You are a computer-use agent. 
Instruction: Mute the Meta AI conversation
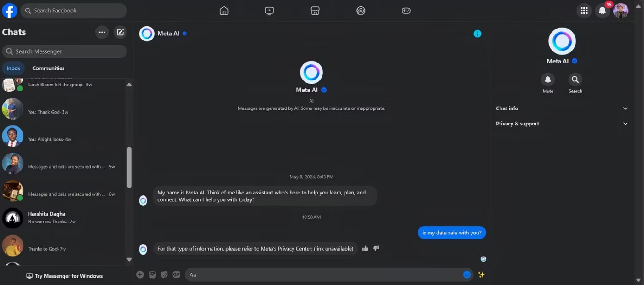(547, 80)
